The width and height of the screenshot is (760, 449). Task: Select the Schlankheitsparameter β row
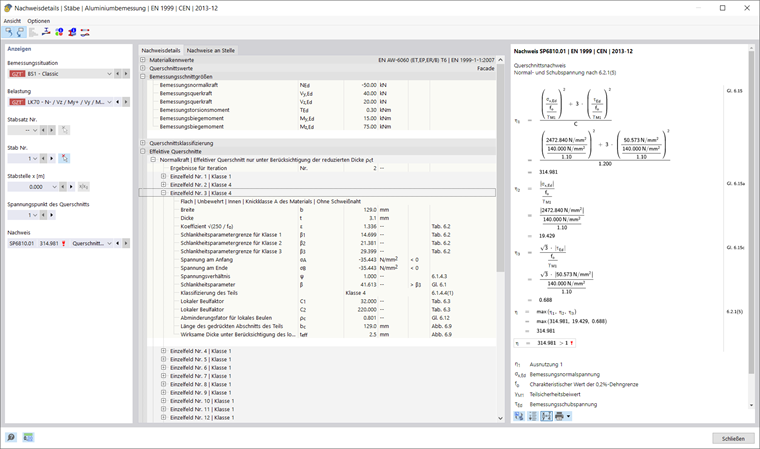click(x=321, y=285)
